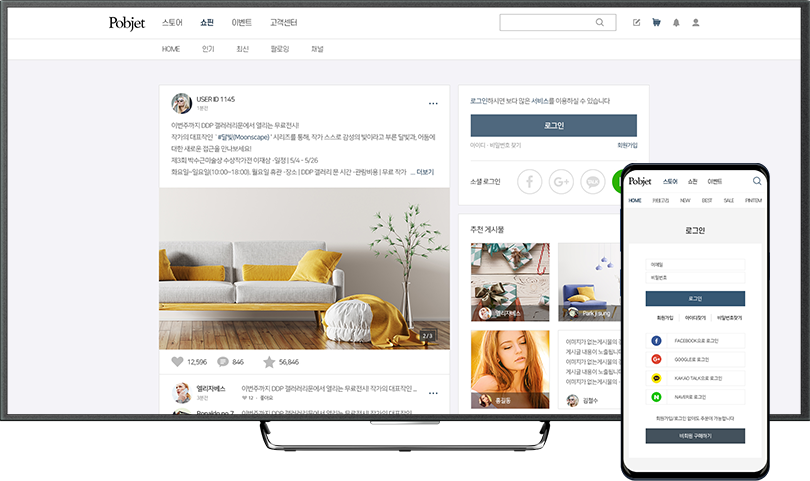This screenshot has width=810, height=481.
Task: Log in with the Facebook circle icon on desktop
Action: tap(529, 182)
